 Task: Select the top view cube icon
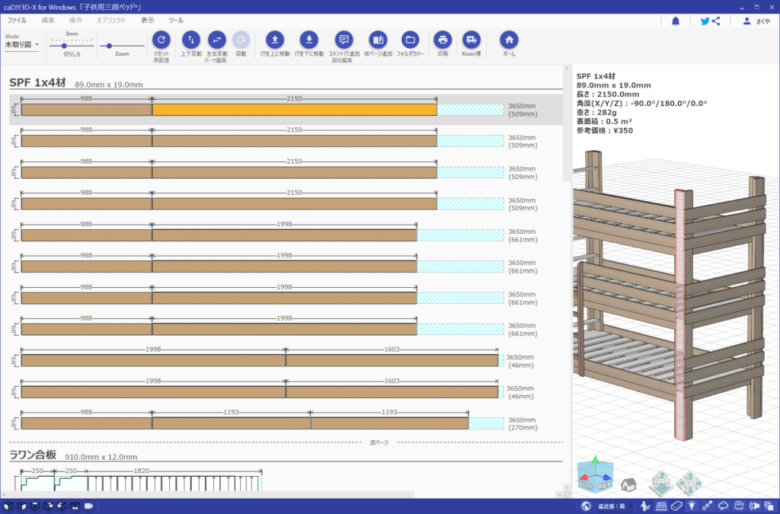(35, 507)
